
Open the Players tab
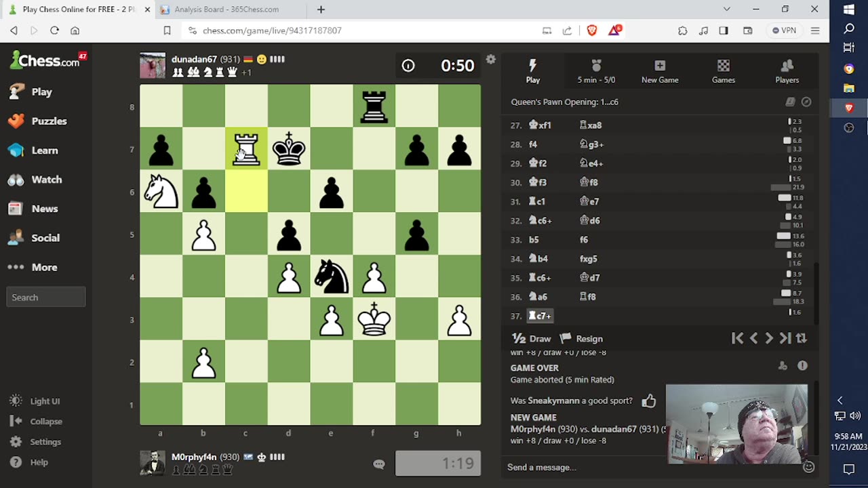click(x=787, y=71)
